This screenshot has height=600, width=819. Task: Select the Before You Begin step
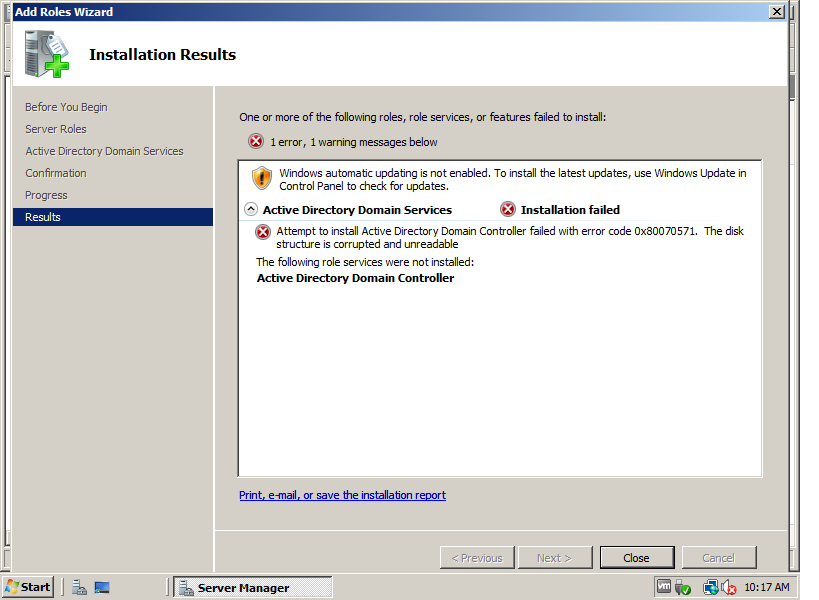pyautogui.click(x=66, y=107)
